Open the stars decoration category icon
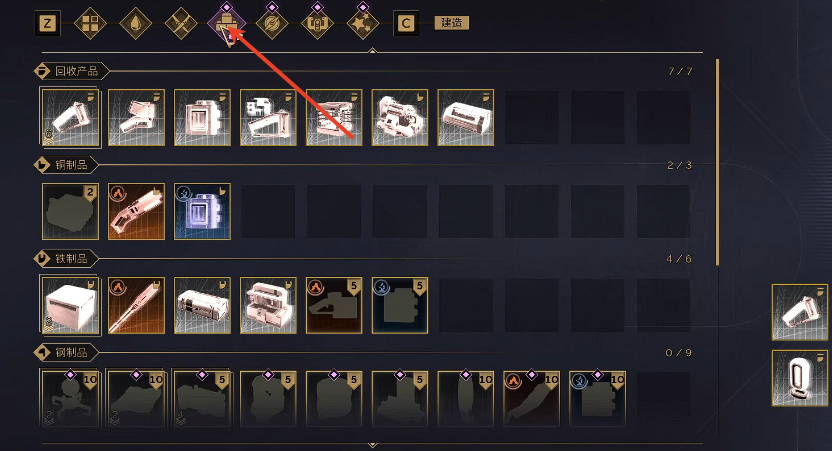Screen dimensions: 832x451 (x=363, y=23)
